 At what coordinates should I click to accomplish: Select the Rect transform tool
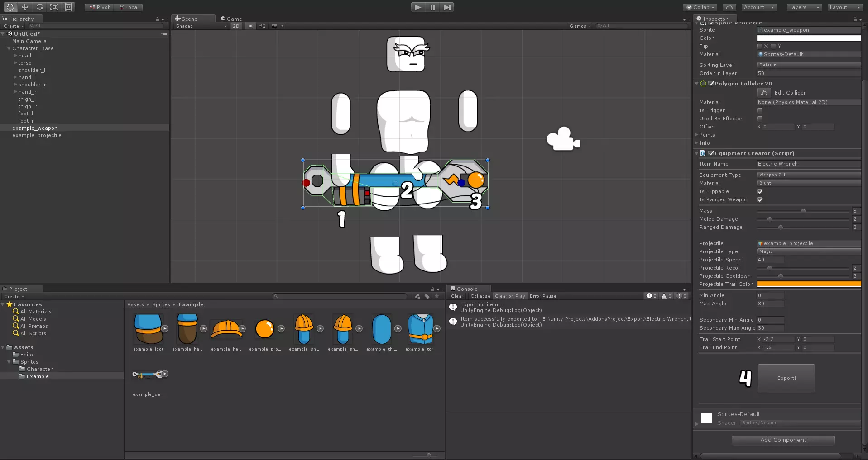pyautogui.click(x=69, y=7)
